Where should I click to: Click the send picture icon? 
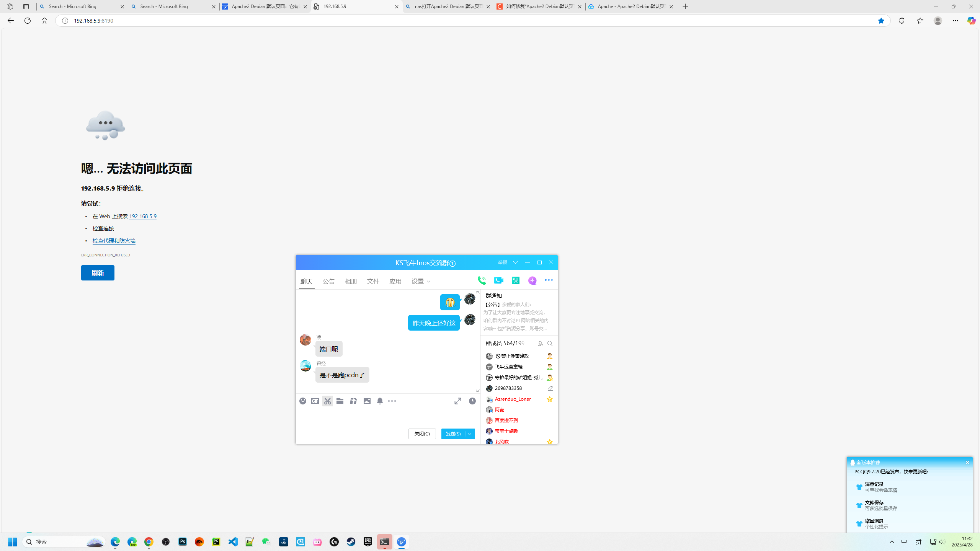click(367, 401)
